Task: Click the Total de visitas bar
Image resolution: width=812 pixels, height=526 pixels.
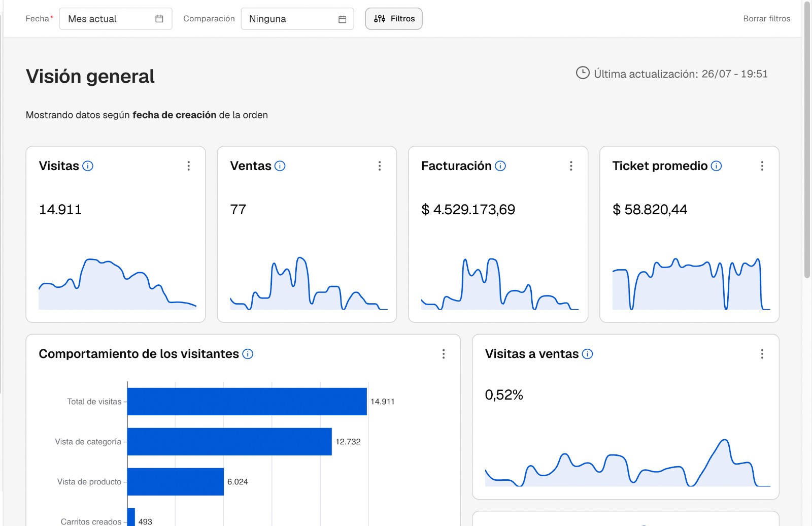Action: (247, 402)
